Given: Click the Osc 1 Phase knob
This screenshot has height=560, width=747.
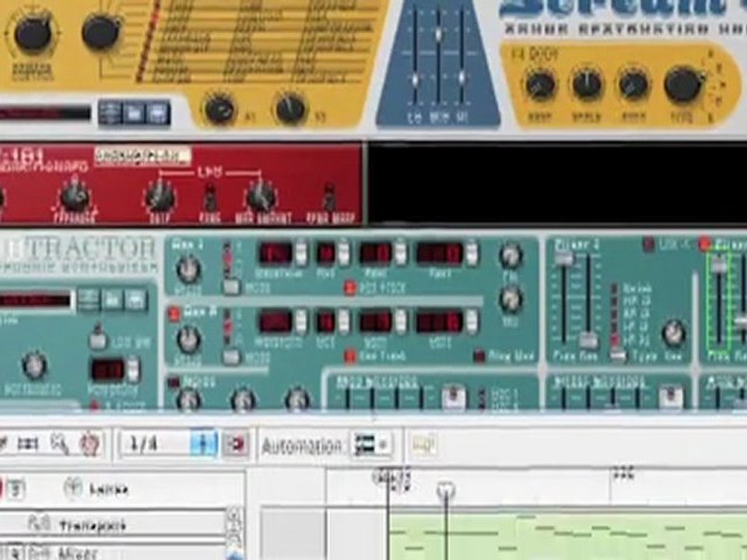Looking at the screenshot, I should 188,269.
